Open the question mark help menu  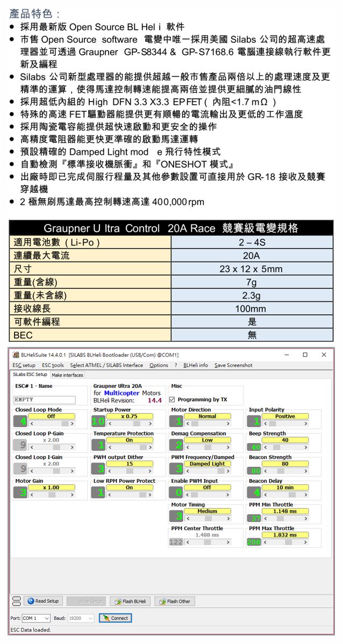point(176,365)
